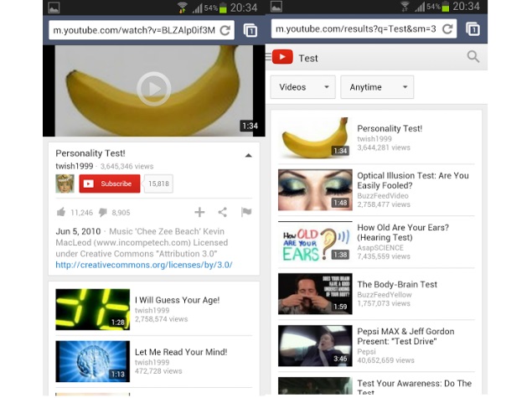
Task: Like the video with thumbs up
Action: pyautogui.click(x=61, y=212)
